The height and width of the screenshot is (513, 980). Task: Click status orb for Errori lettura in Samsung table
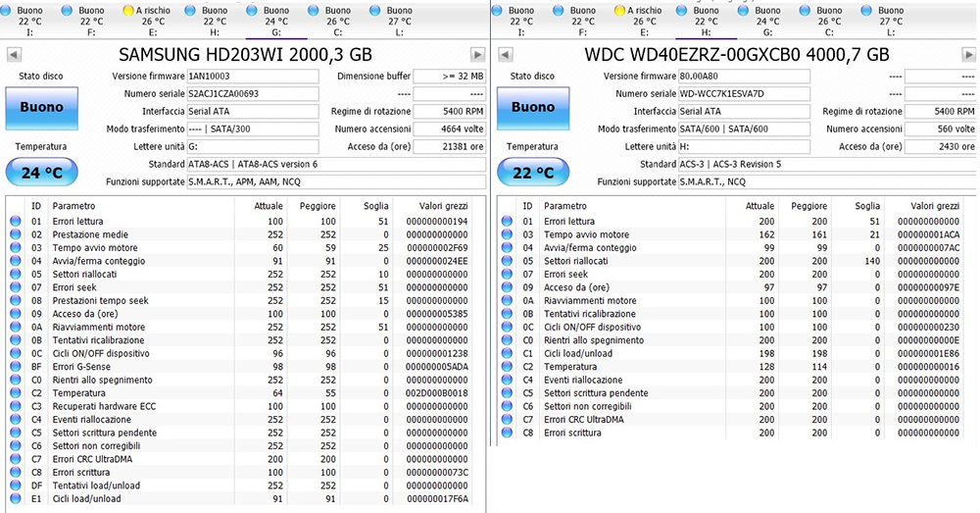[x=16, y=221]
